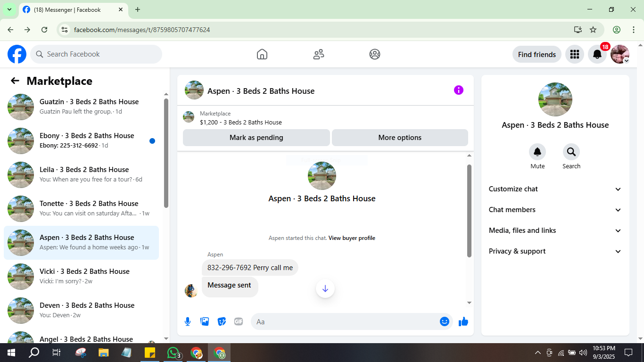Open File Explorer from the taskbar
This screenshot has height=362, width=644.
103,353
